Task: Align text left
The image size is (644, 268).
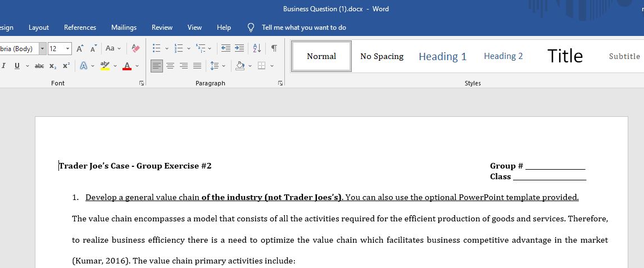Action: click(x=156, y=66)
